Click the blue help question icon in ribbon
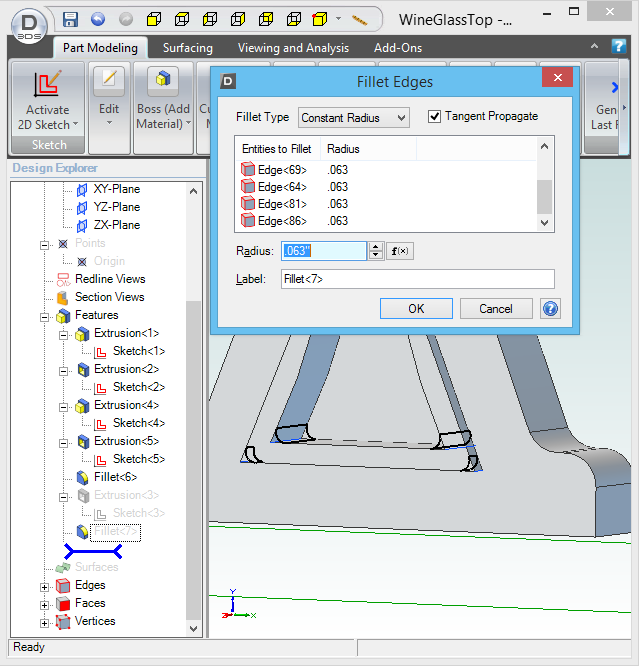Screen dimensions: 639x666 coord(619,46)
